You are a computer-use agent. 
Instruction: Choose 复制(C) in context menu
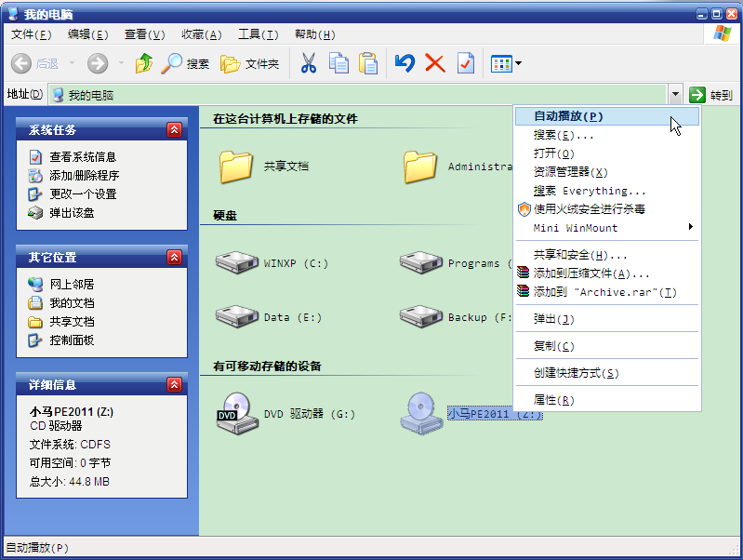[x=607, y=346]
